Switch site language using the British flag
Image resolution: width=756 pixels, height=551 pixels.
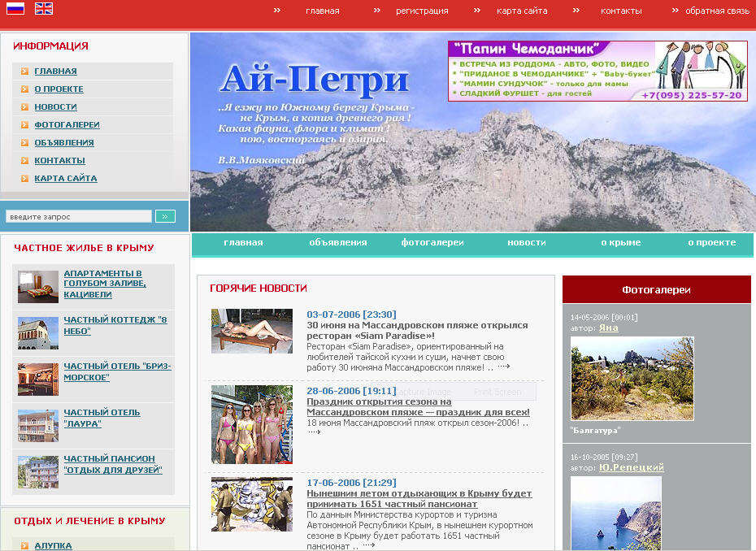tap(43, 9)
